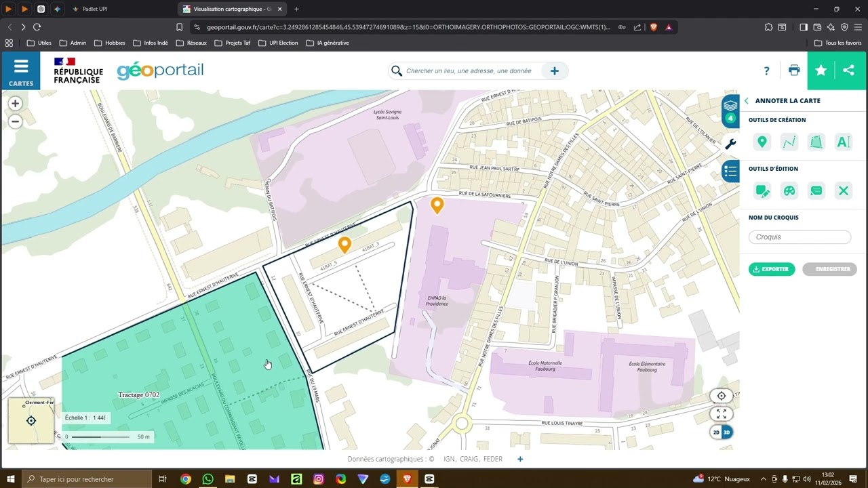Viewport: 868px width, 488px height.
Task: Select the edit label comment tool
Action: [816, 190]
